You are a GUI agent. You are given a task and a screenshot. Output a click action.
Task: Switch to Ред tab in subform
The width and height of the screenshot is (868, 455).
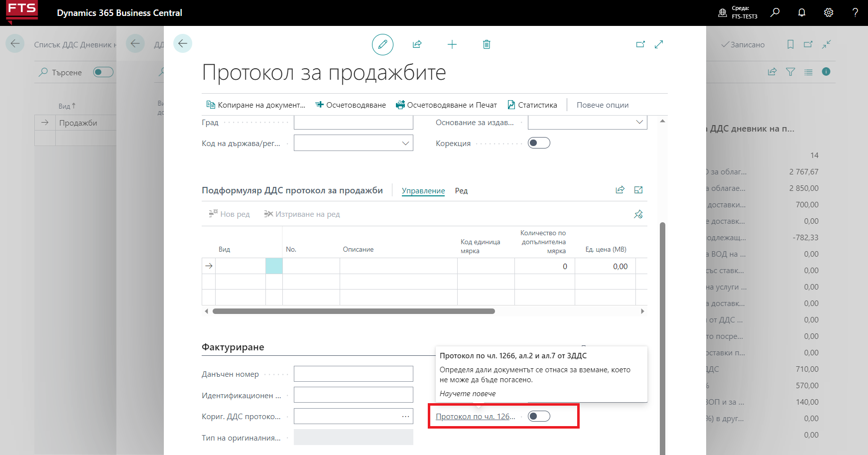461,190
